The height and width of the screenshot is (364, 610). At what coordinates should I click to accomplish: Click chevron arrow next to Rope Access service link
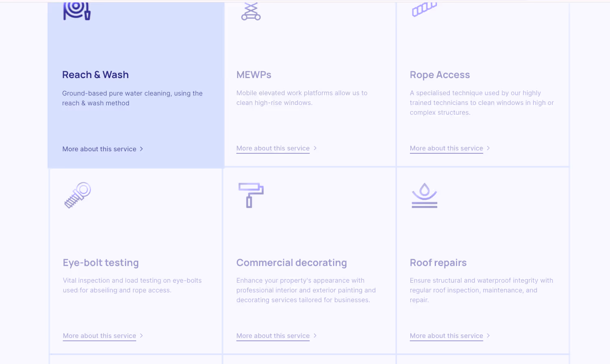click(488, 148)
